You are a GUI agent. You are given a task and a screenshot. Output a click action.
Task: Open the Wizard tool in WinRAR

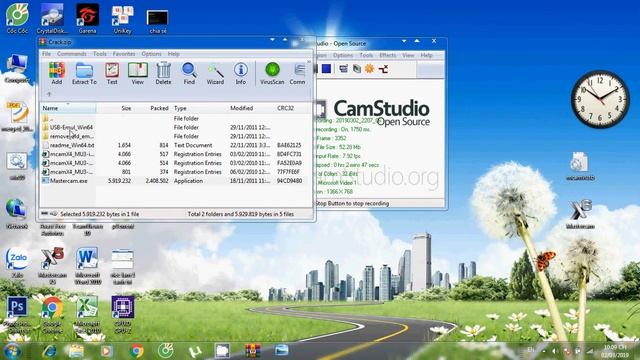tap(215, 73)
